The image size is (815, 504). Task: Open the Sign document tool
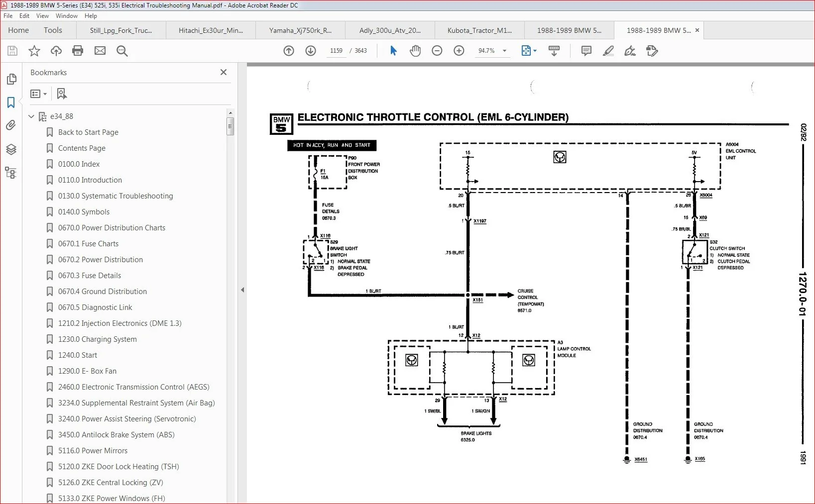pyautogui.click(x=630, y=51)
